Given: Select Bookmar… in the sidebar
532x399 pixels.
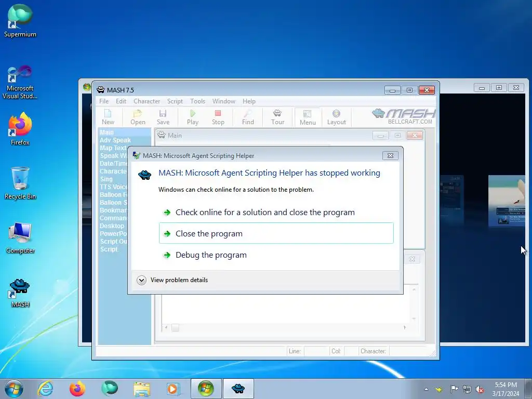Looking at the screenshot, I should [x=113, y=210].
